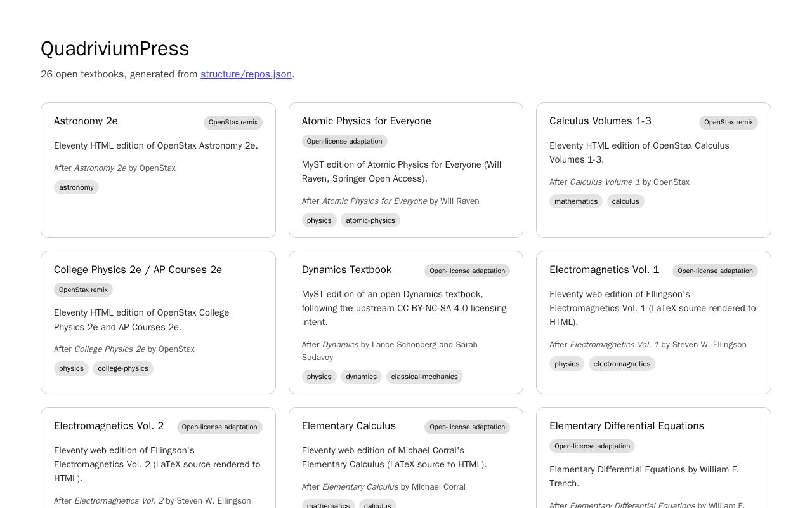Viewport: 812px width, 508px height.
Task: Open the Electromagnetics Vol. 2 title
Action: pyautogui.click(x=109, y=426)
